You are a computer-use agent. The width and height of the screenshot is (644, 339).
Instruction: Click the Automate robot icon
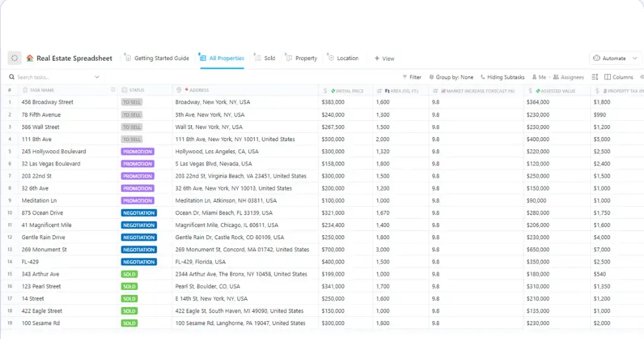pos(597,58)
